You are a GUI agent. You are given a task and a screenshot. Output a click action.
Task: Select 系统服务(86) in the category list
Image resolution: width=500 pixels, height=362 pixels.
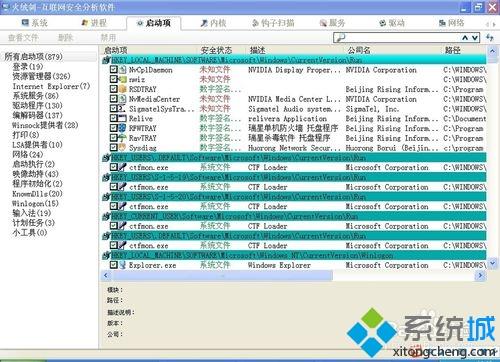tap(36, 96)
